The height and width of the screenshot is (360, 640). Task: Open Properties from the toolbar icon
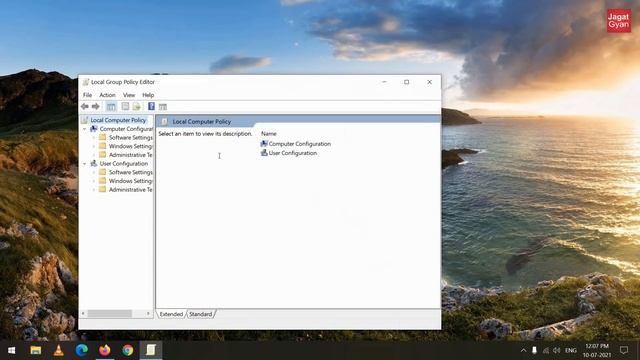[x=125, y=107]
